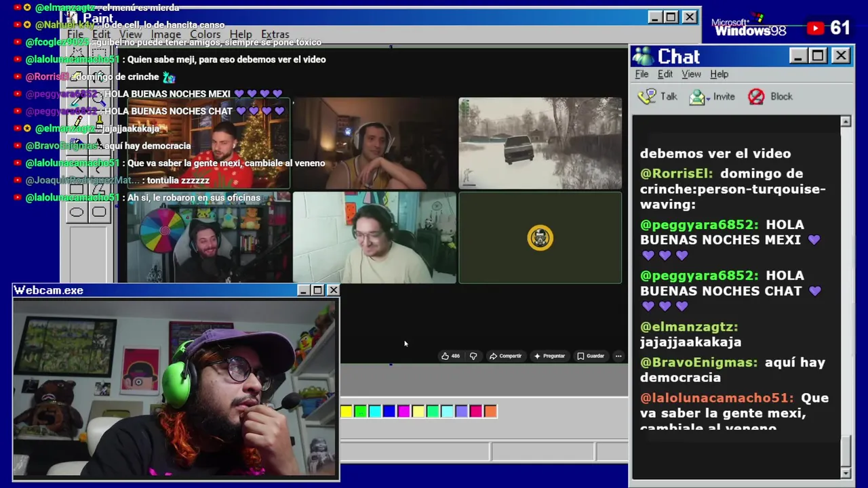Click the red sweater man video tile
This screenshot has width=868, height=488.
click(x=209, y=143)
